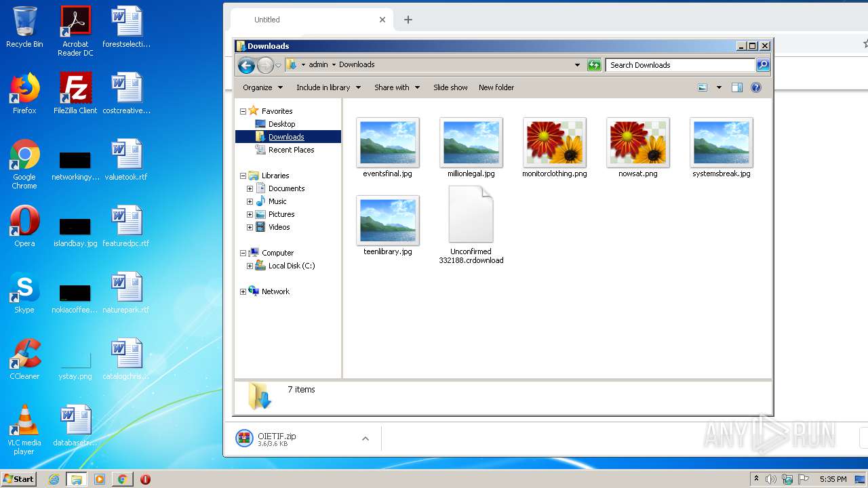
Task: Select Desktop in Favorites
Action: [281, 124]
